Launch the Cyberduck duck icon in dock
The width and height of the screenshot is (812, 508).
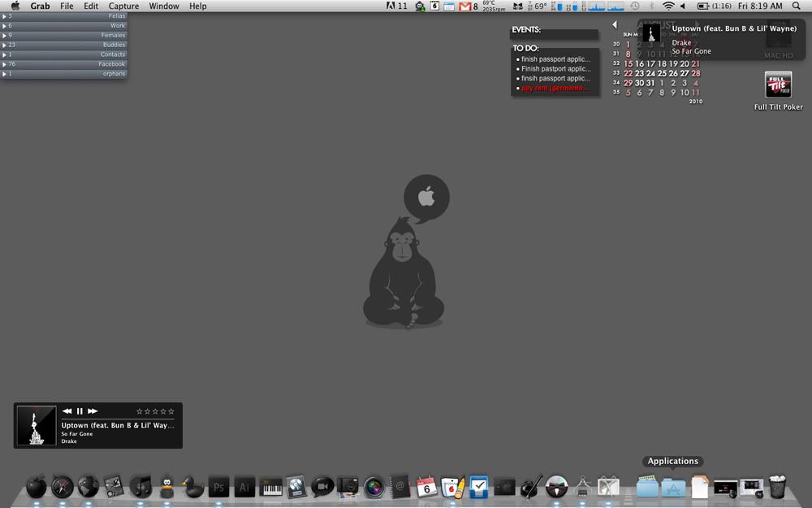pos(193,487)
